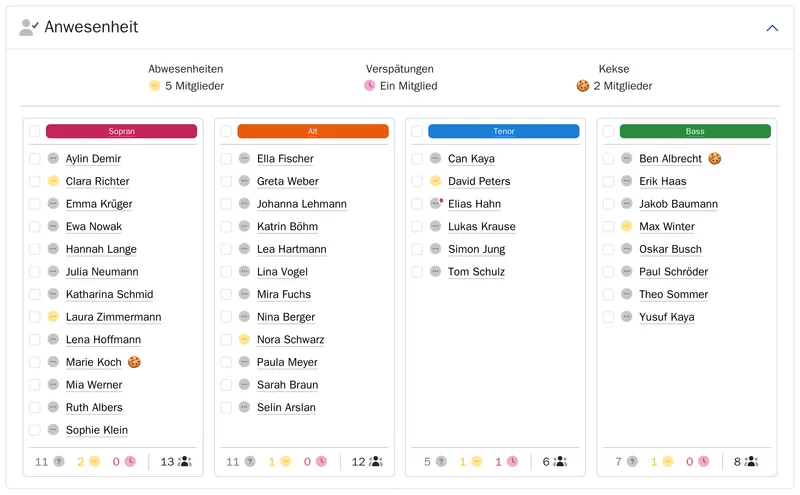
Task: Click Max Winter's yellow absence icon
Action: click(x=627, y=226)
